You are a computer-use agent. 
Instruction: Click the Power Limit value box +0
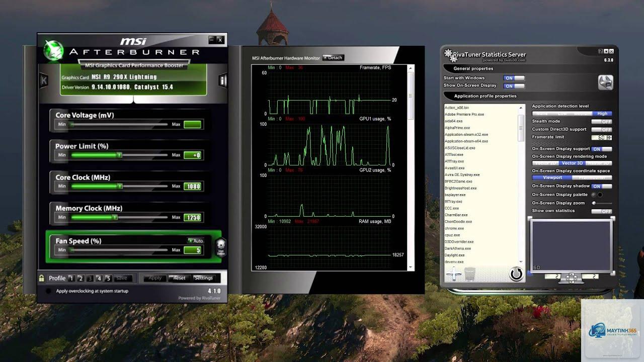tap(193, 155)
